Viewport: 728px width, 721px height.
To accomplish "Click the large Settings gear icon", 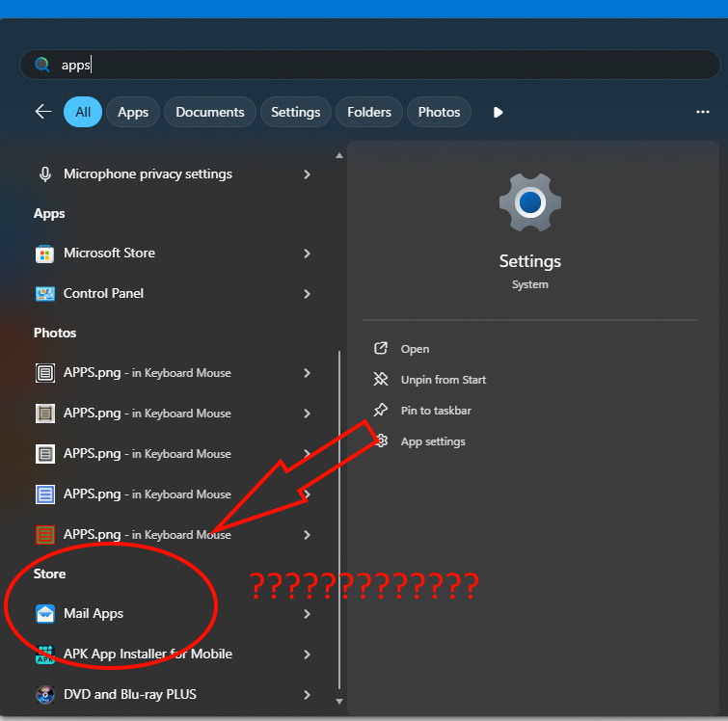I will (x=529, y=202).
